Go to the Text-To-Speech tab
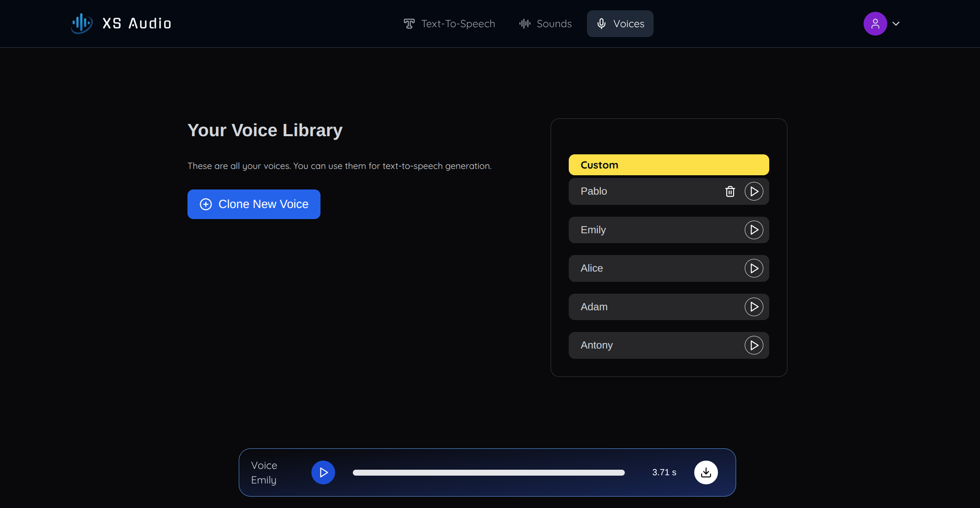 (x=449, y=24)
